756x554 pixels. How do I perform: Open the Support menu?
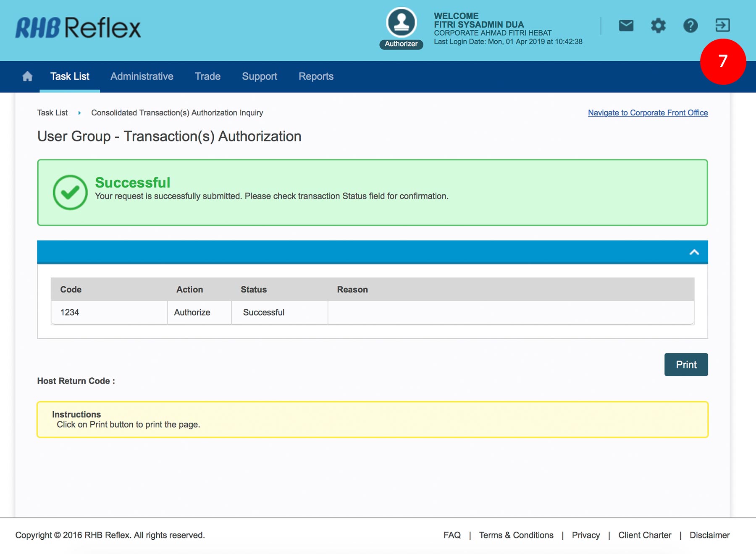click(259, 76)
